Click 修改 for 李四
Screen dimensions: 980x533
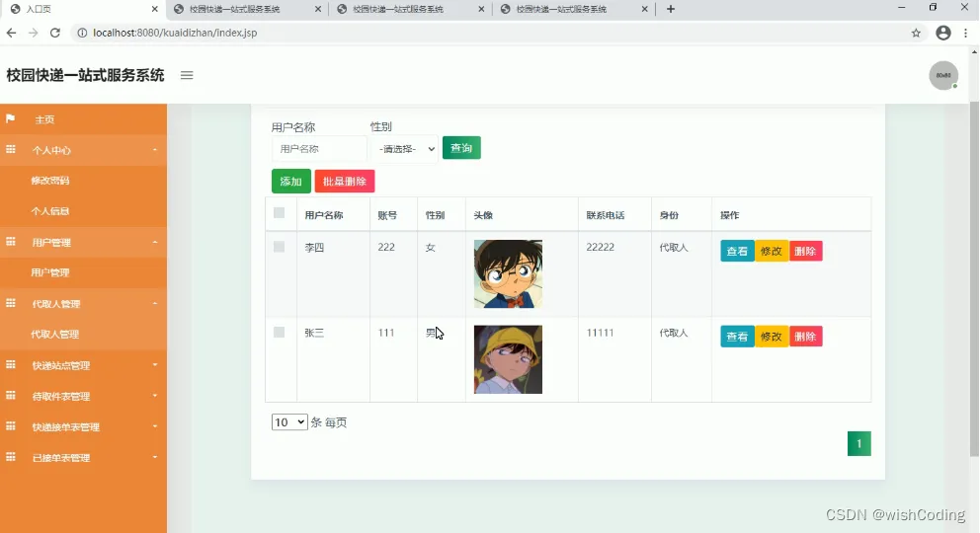772,251
